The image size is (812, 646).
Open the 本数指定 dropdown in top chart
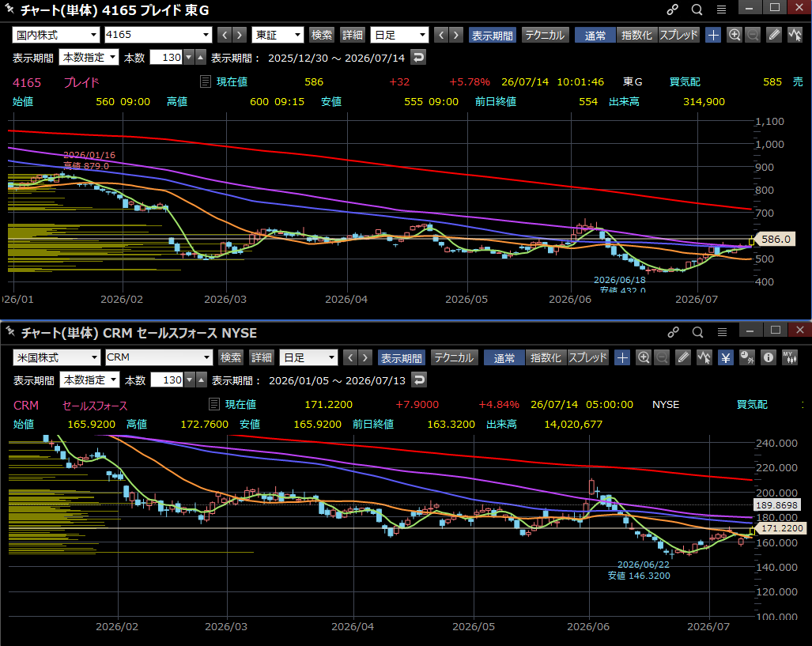[89, 57]
